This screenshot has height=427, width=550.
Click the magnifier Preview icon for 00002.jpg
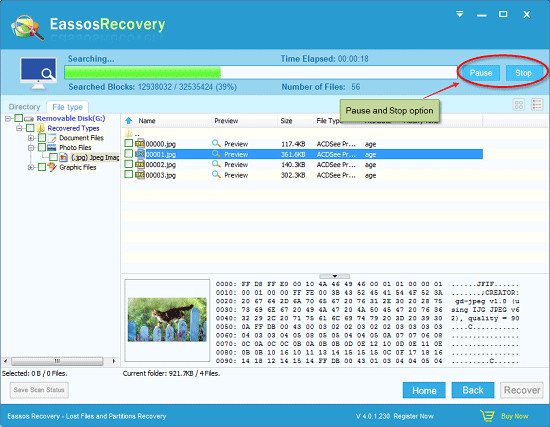pyautogui.click(x=216, y=164)
